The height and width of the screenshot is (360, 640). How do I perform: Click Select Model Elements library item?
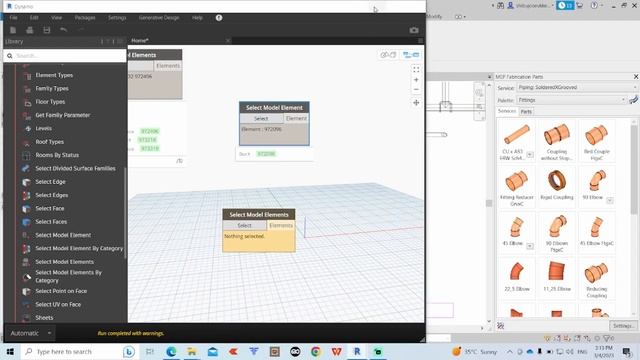pos(64,262)
